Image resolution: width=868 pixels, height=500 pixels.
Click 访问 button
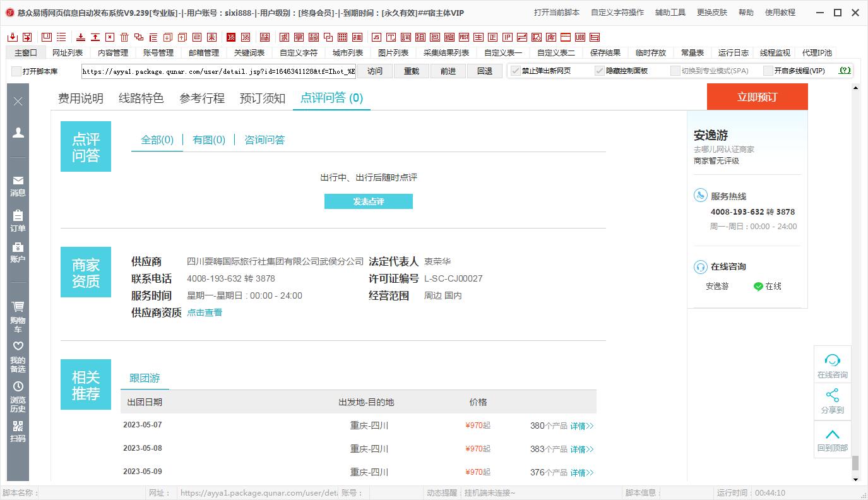tap(375, 71)
